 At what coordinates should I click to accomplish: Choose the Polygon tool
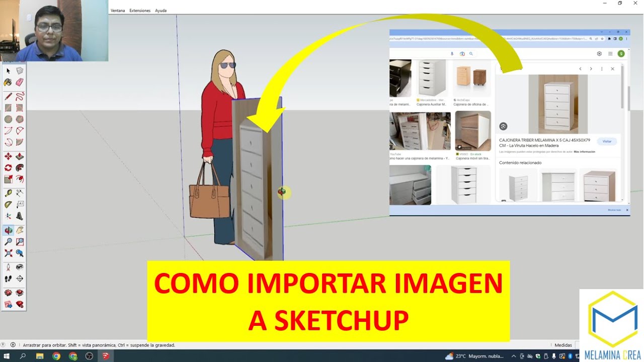pyautogui.click(x=20, y=119)
